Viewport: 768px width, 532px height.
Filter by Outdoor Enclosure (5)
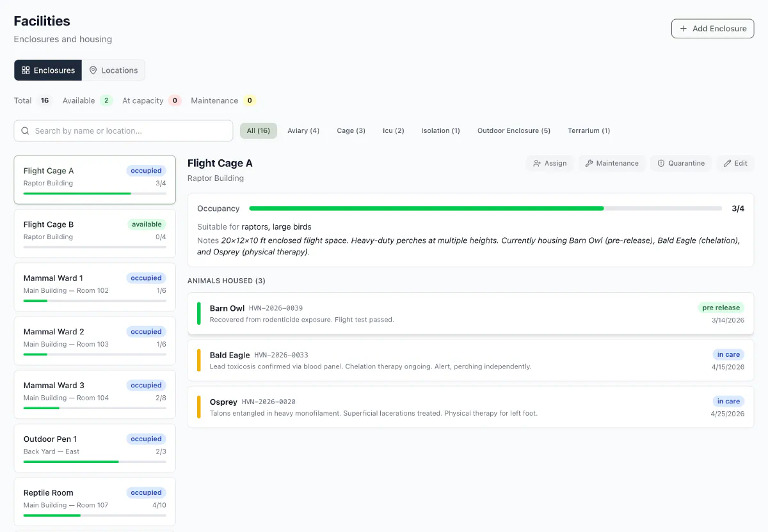tap(514, 130)
